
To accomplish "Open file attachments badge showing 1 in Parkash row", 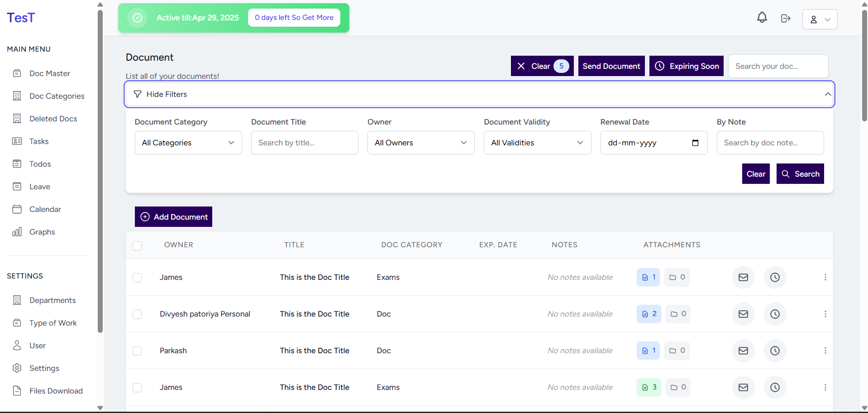I will point(649,351).
